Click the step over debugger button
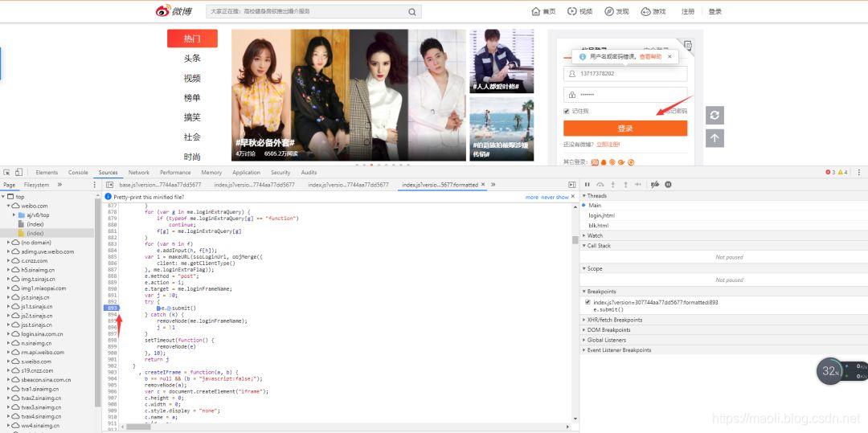Image resolution: width=868 pixels, height=433 pixels. click(x=600, y=184)
